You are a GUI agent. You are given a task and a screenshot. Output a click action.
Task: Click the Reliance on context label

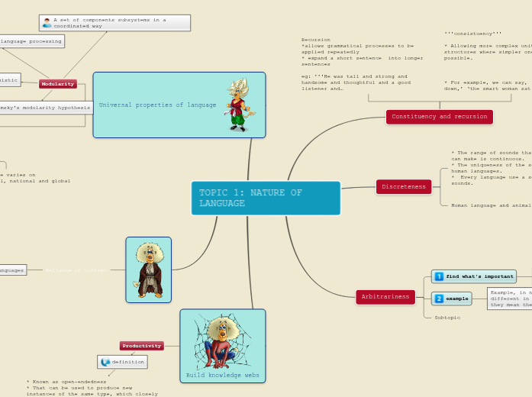tap(75, 270)
